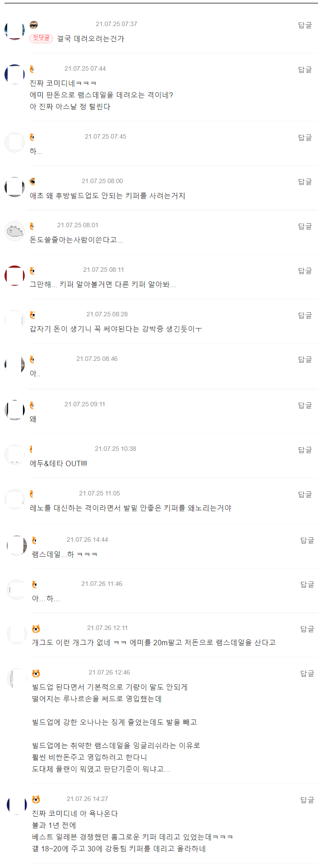The width and height of the screenshot is (318, 868).
Task: Click the flame icon beside the 10:38 timestamp
Action: click(x=31, y=449)
